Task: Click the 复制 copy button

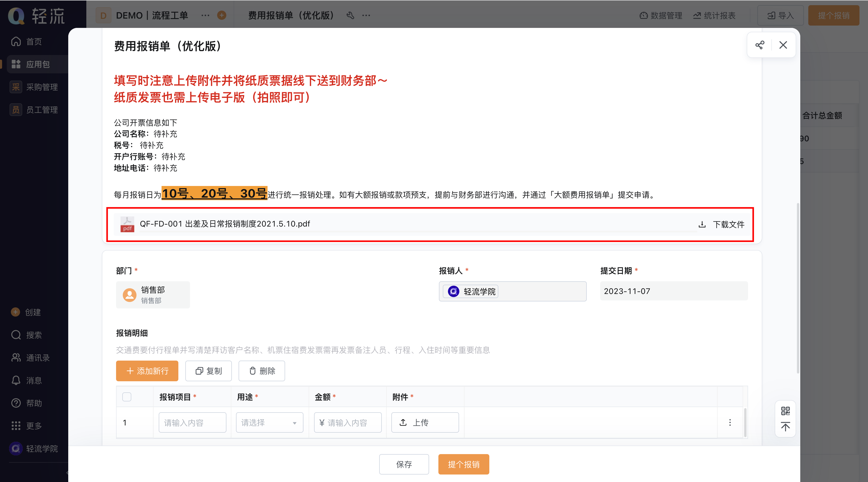Action: pyautogui.click(x=209, y=371)
